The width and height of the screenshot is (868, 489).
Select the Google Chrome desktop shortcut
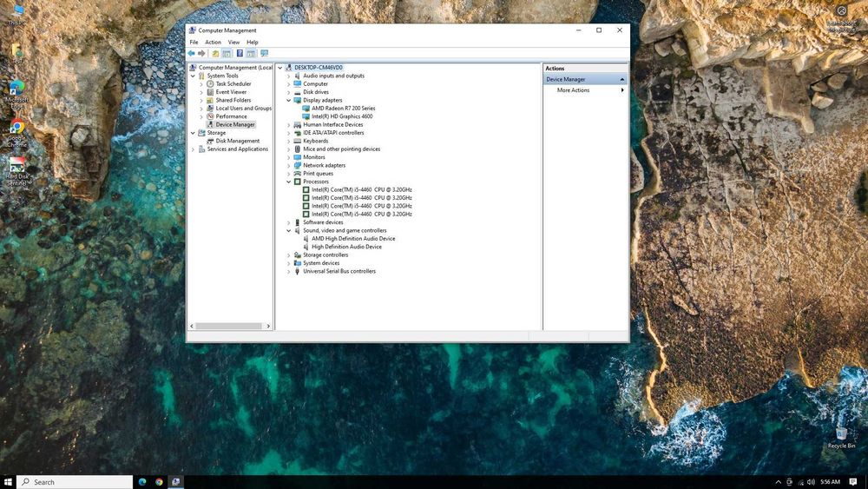pyautogui.click(x=16, y=133)
